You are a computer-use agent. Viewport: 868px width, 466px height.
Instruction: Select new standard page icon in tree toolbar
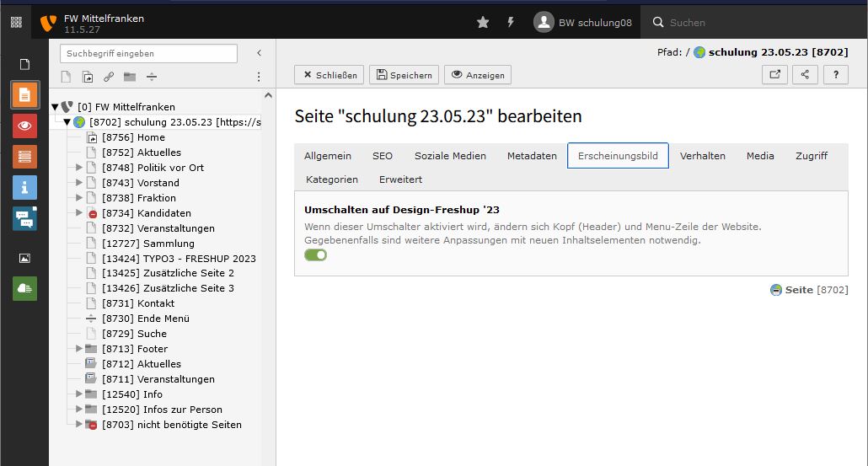(66, 77)
